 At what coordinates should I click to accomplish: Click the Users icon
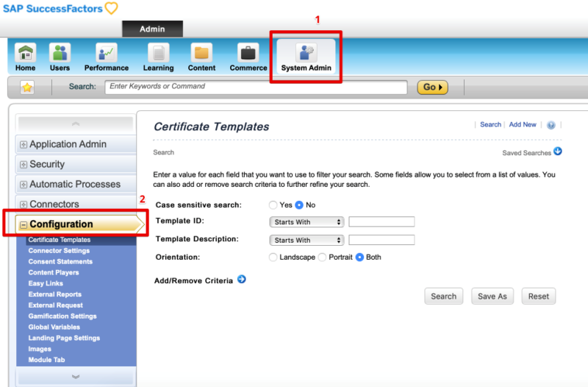(60, 54)
